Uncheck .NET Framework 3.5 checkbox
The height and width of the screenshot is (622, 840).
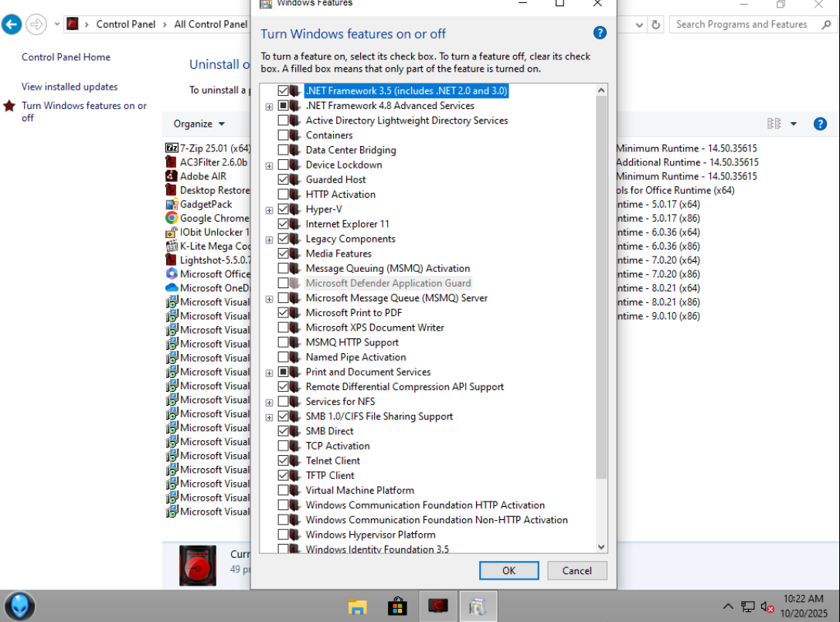click(284, 90)
